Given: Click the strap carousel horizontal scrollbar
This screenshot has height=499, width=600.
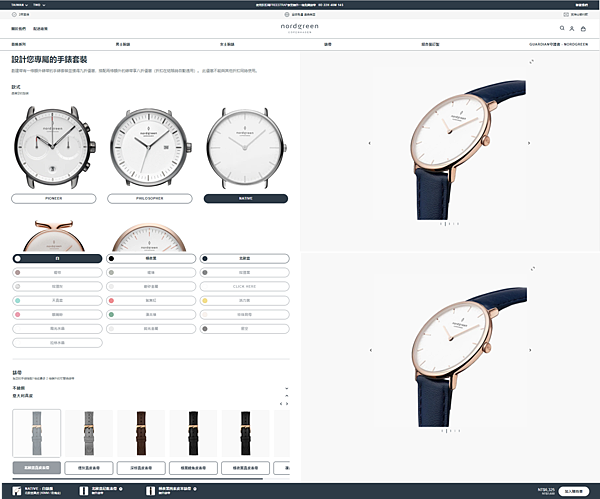Looking at the screenshot, I should tap(137, 479).
